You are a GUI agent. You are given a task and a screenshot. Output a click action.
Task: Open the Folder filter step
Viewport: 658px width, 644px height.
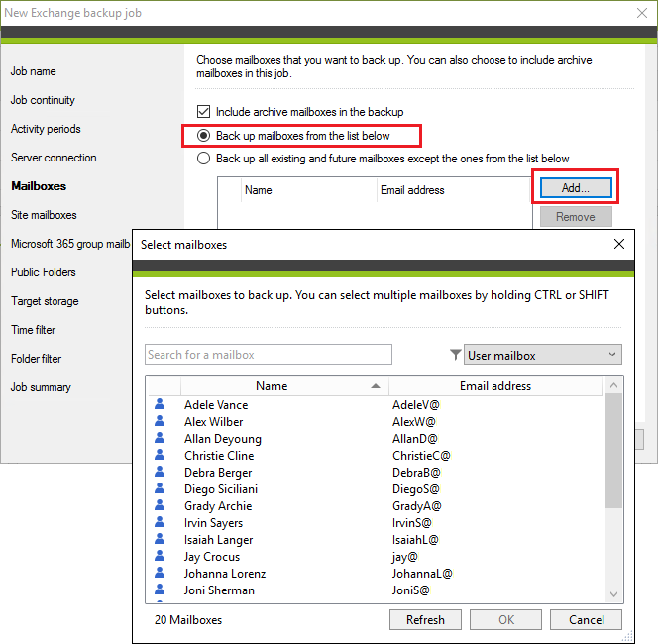point(36,359)
